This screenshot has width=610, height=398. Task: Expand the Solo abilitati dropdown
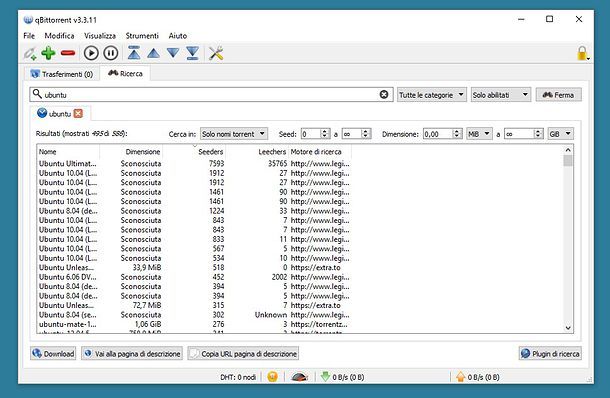pyautogui.click(x=501, y=95)
